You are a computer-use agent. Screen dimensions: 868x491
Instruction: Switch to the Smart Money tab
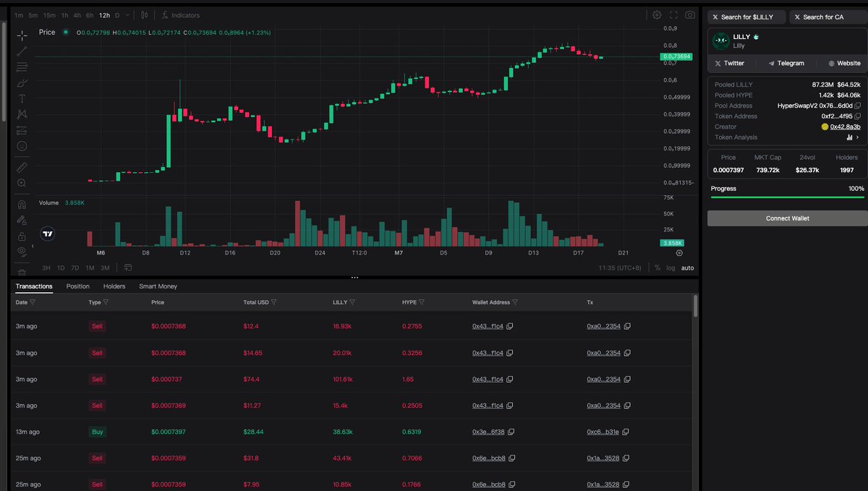coord(158,286)
